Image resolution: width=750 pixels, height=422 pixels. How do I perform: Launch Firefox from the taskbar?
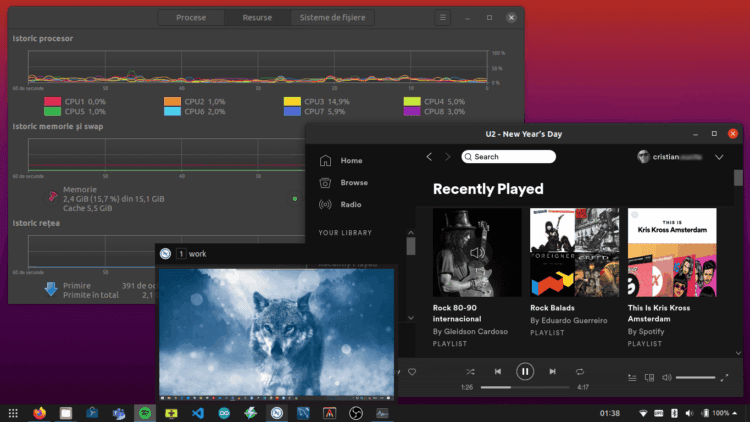(x=39, y=413)
